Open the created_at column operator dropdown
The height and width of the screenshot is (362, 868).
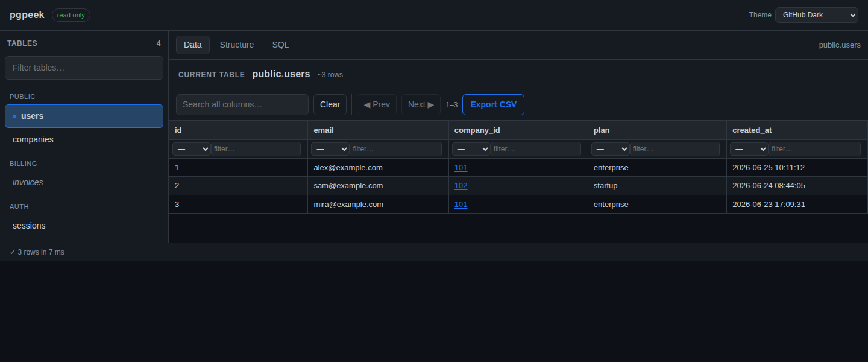[x=749, y=149]
